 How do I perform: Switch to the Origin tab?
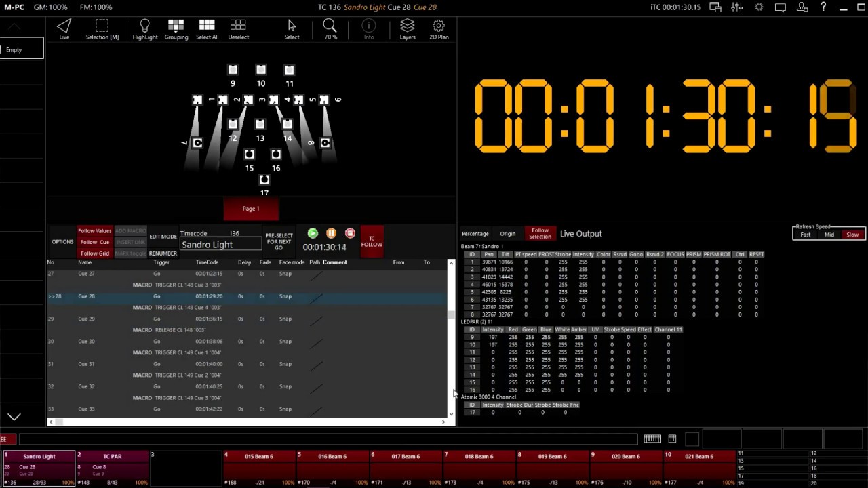(507, 234)
